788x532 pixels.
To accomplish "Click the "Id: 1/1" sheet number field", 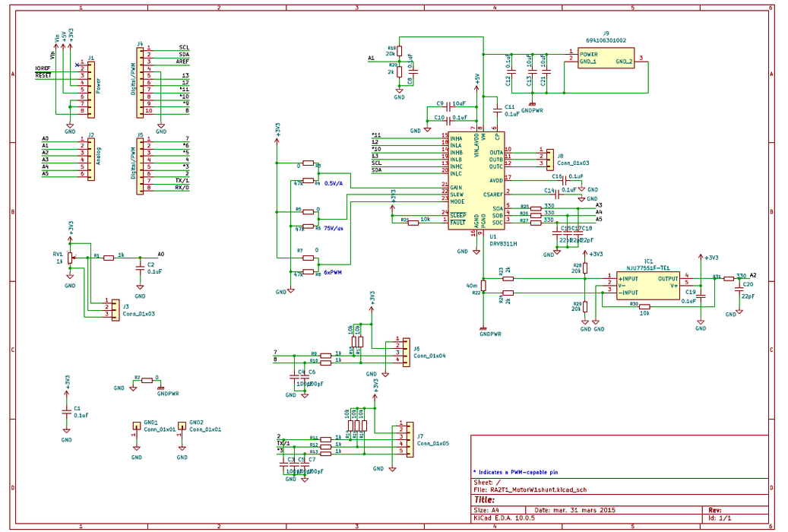I will (720, 518).
